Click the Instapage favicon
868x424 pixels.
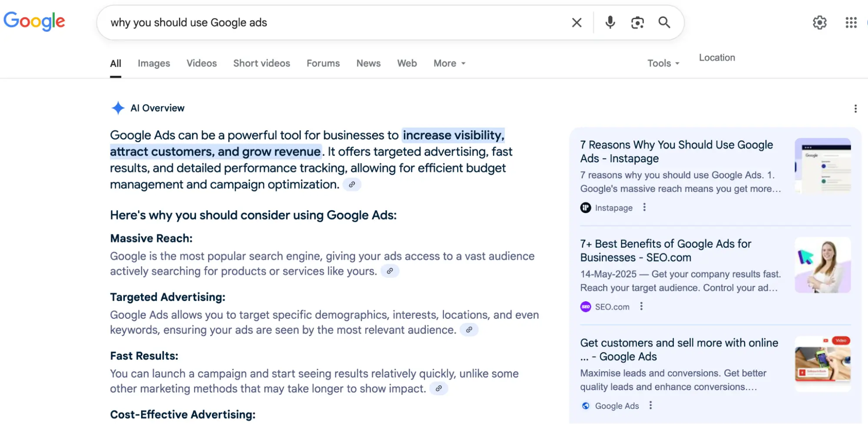pyautogui.click(x=586, y=208)
